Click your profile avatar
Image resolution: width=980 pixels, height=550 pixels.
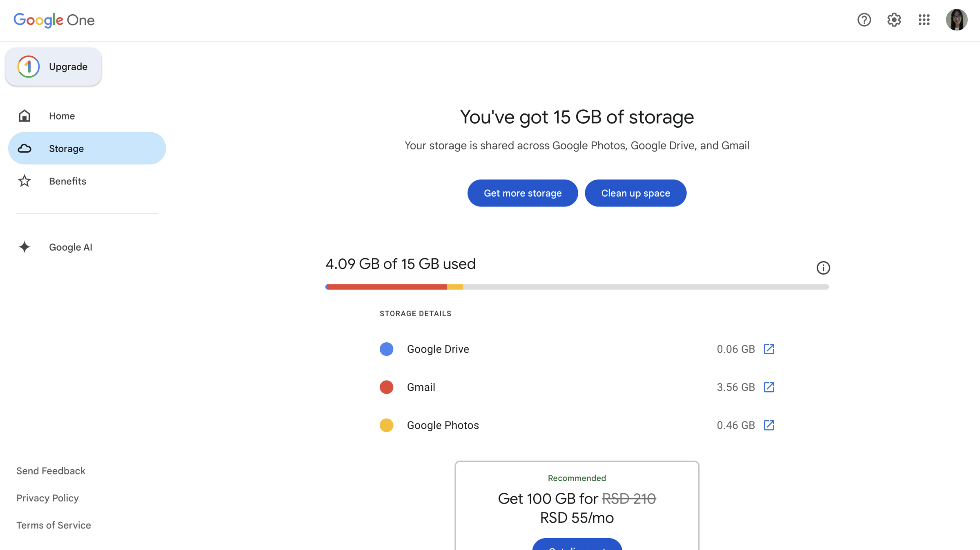(957, 20)
